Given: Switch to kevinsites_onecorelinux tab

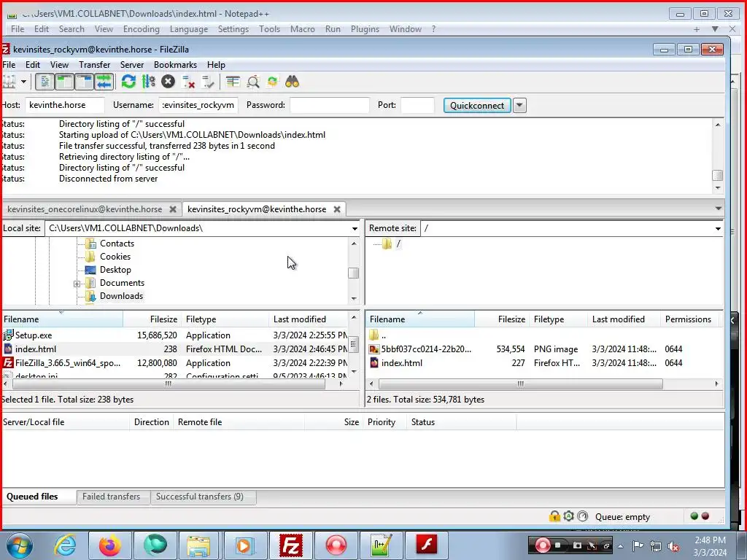Looking at the screenshot, I should tap(85, 209).
